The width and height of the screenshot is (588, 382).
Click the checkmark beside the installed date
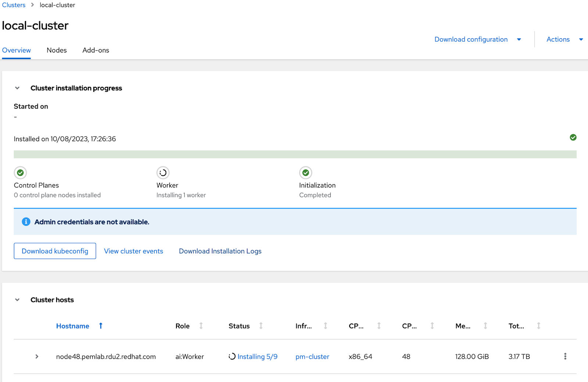point(573,138)
